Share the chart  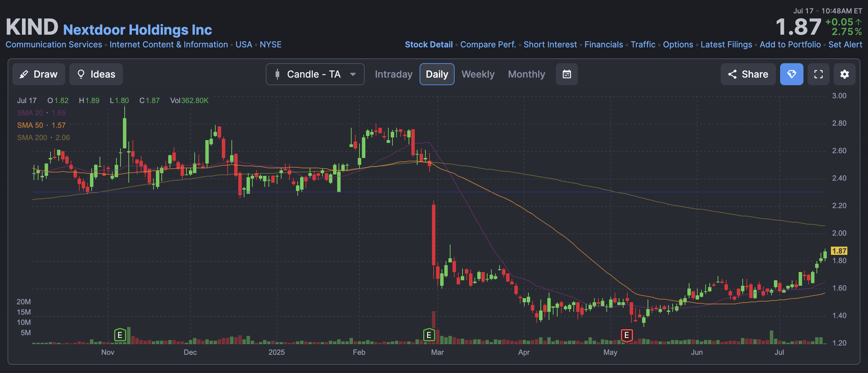point(748,74)
